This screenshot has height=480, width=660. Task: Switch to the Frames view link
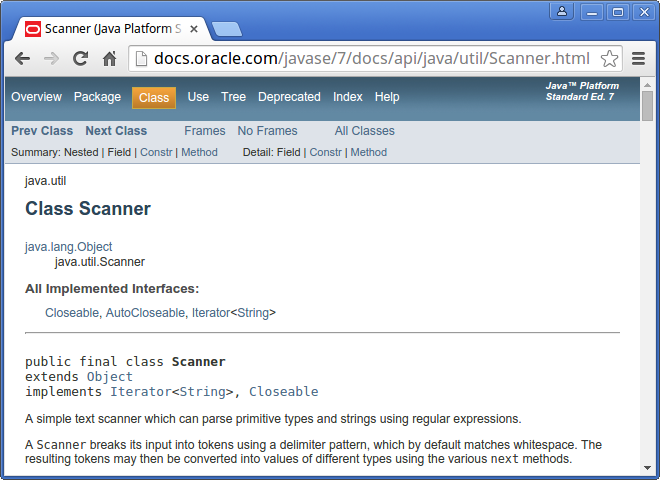tap(205, 131)
